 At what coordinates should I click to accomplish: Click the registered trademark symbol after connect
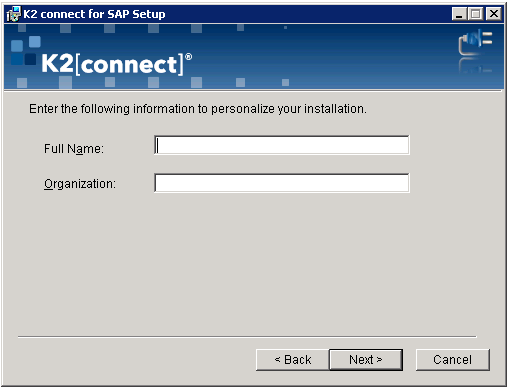coord(188,57)
